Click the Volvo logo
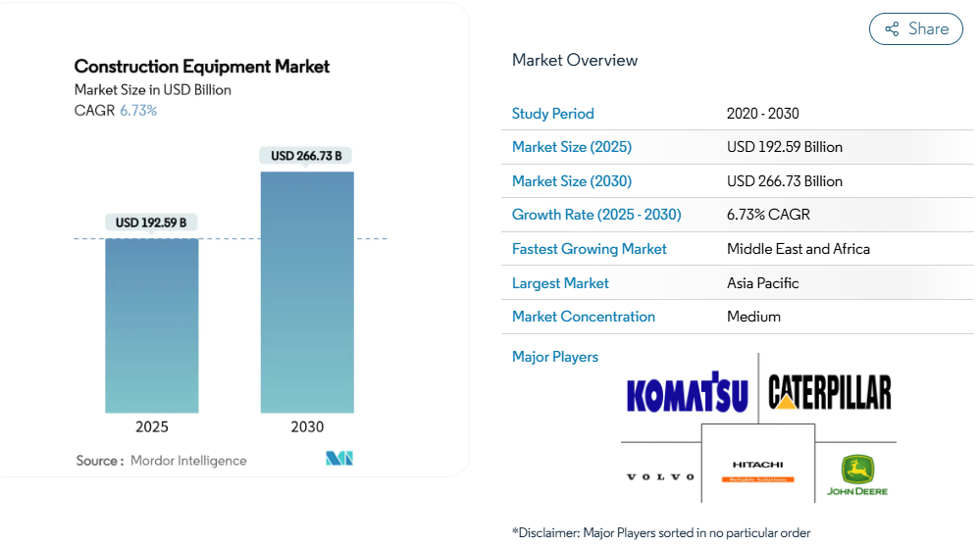 pos(660,476)
